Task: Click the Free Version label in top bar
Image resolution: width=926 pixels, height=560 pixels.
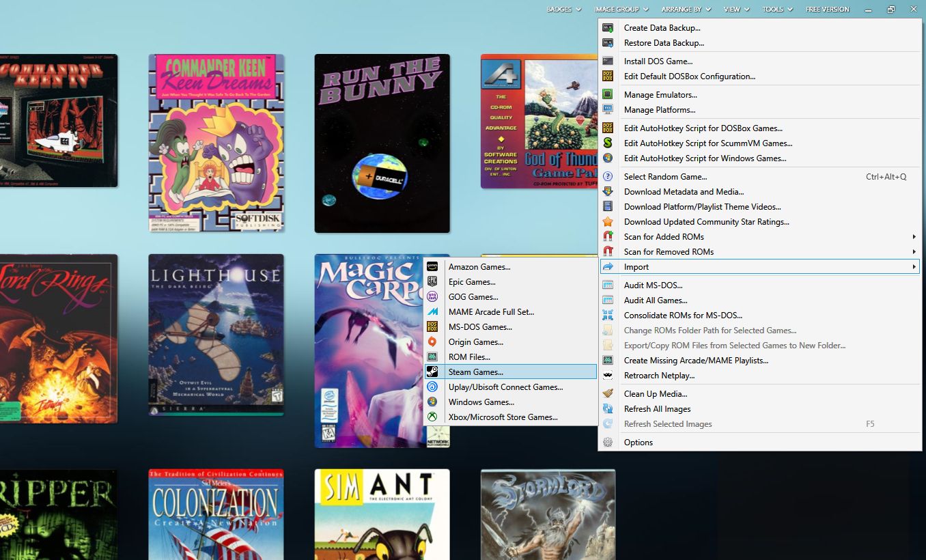Action: coord(828,10)
